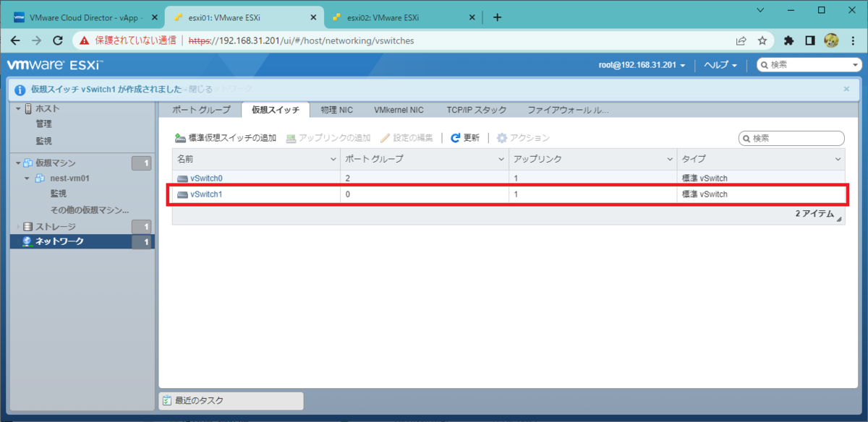Expand the 最近のタスク panel
This screenshot has width=868, height=422.
pyautogui.click(x=231, y=400)
